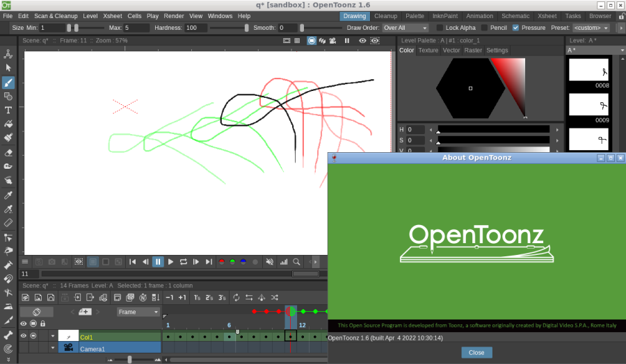
Task: Uncheck the Pressure checkbox
Action: [x=515, y=28]
